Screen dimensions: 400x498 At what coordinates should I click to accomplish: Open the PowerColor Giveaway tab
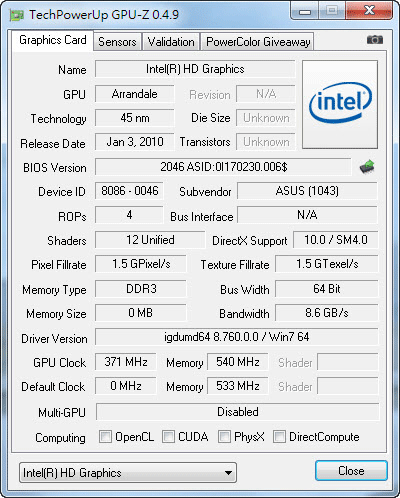click(x=258, y=42)
